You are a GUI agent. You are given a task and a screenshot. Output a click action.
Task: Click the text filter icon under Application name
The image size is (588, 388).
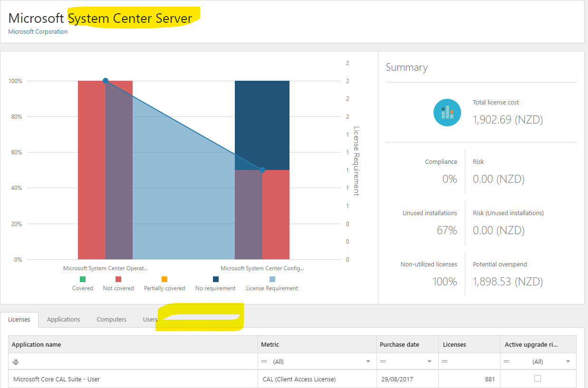15,361
